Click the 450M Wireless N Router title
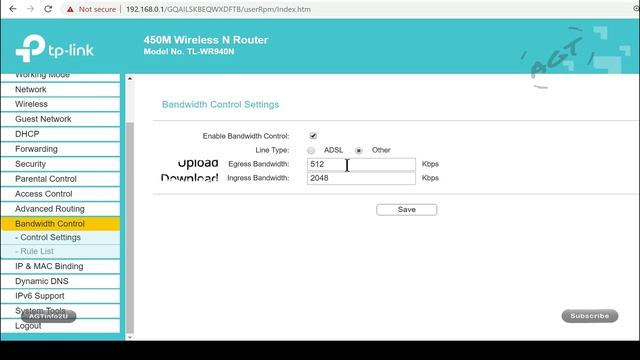The height and width of the screenshot is (360, 640). click(206, 40)
